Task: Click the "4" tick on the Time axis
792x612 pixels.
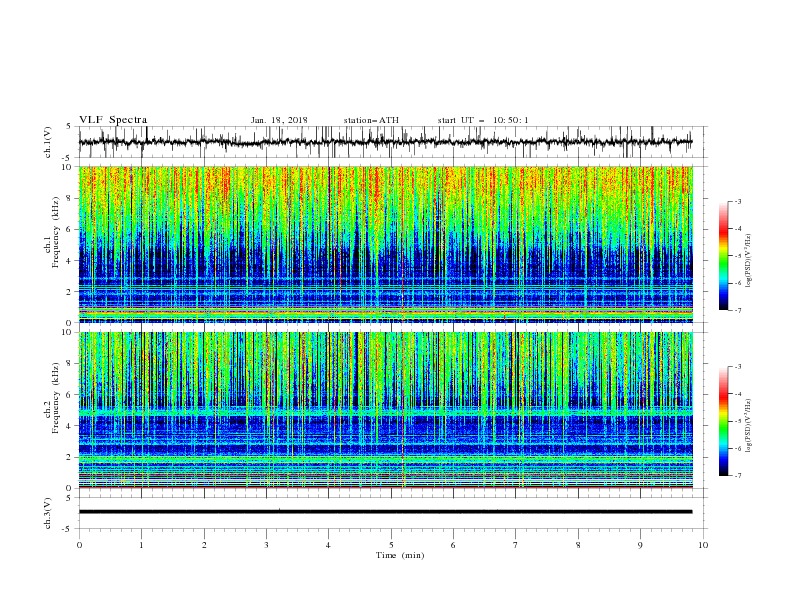Action: [328, 545]
